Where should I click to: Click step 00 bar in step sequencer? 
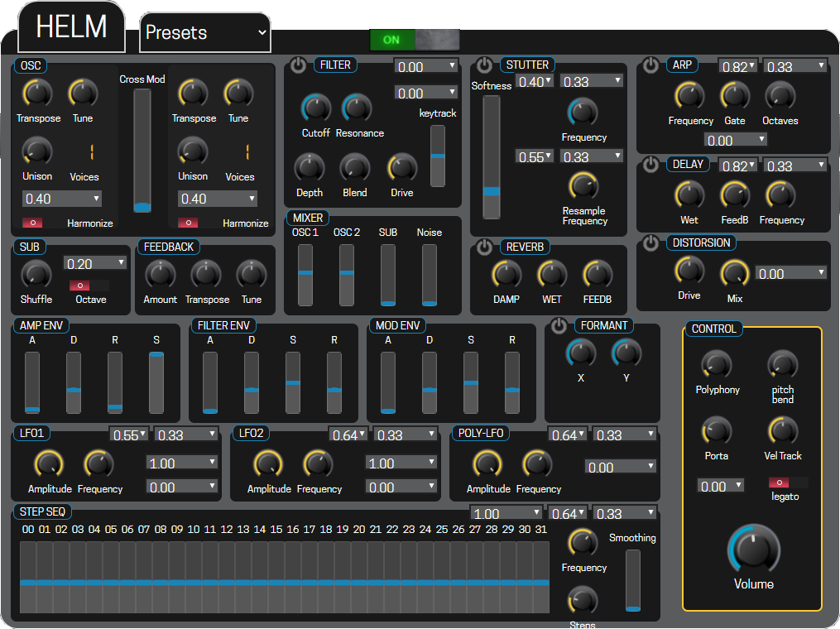point(28,577)
